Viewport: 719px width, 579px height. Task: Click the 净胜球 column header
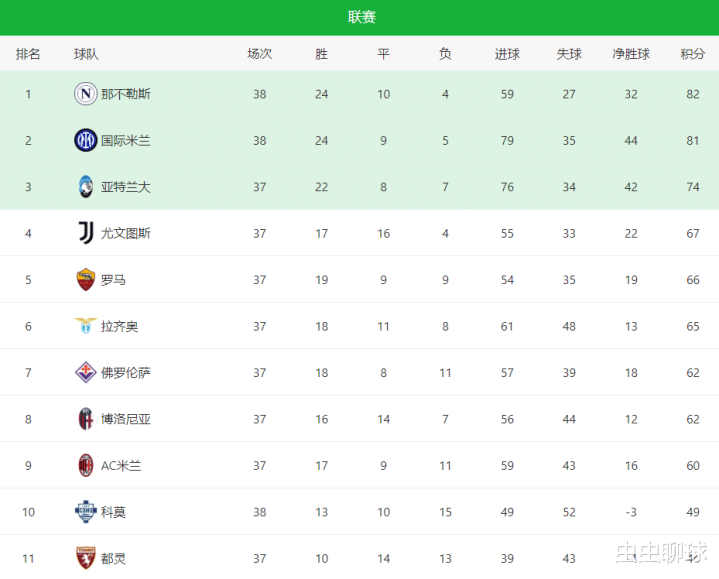631,54
